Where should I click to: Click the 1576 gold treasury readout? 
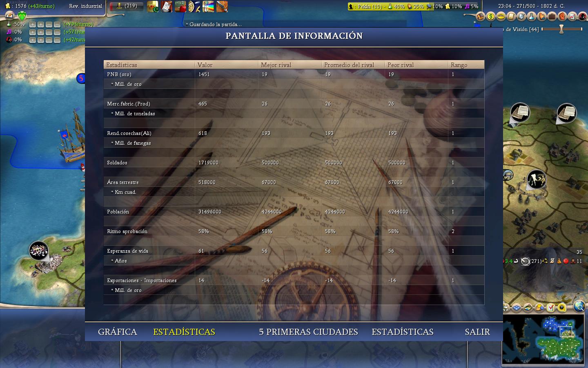[x=21, y=6]
